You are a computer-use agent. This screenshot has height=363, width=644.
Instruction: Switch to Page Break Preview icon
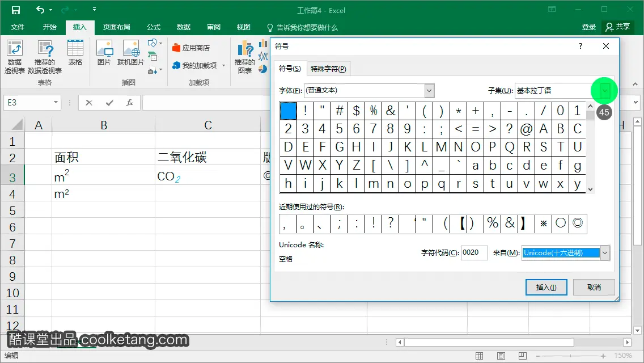pyautogui.click(x=523, y=356)
